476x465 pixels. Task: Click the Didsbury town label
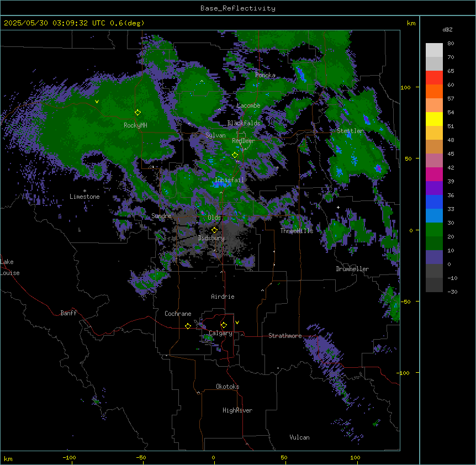coord(211,238)
